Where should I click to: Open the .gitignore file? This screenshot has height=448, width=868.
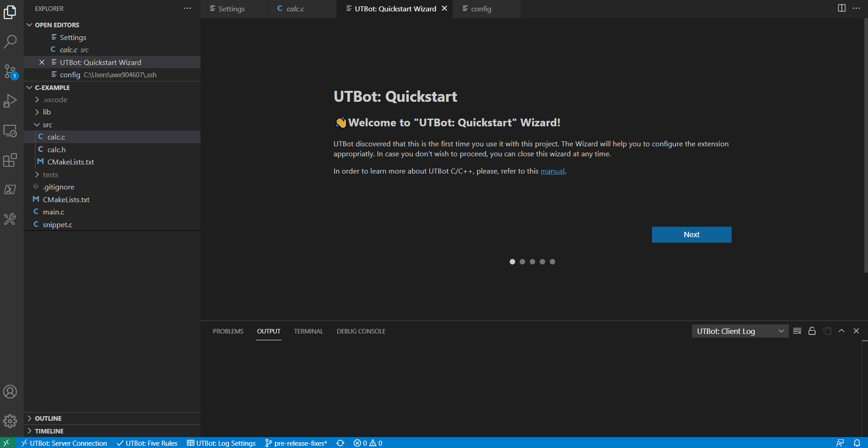112,187
